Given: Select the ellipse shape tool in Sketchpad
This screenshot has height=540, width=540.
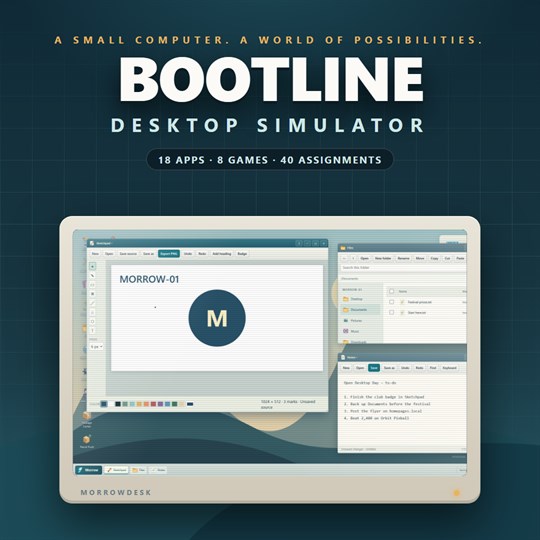Looking at the screenshot, I should (92, 321).
